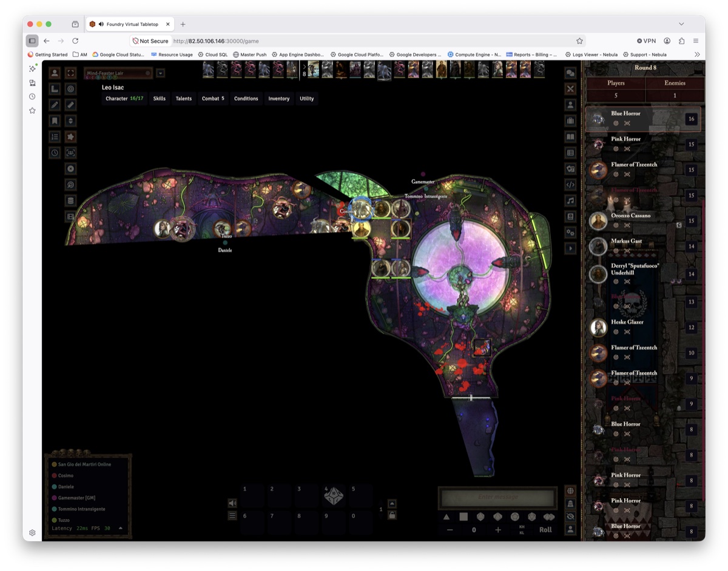Open the Chat Messages sidebar tab
This screenshot has height=571, width=728.
570,73
